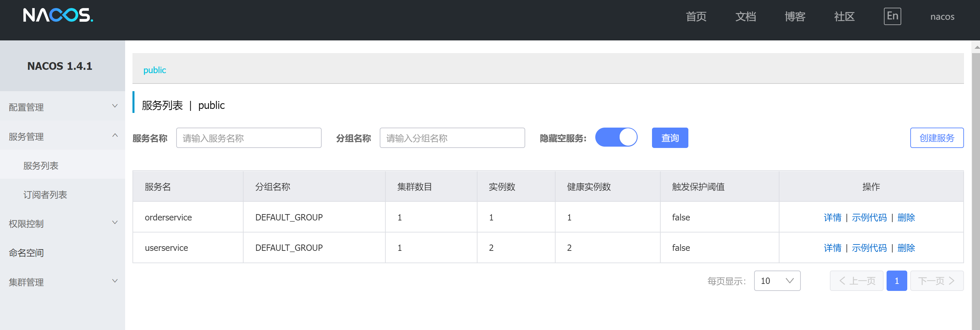Open 详情 for orderservice
980x330 pixels.
832,217
